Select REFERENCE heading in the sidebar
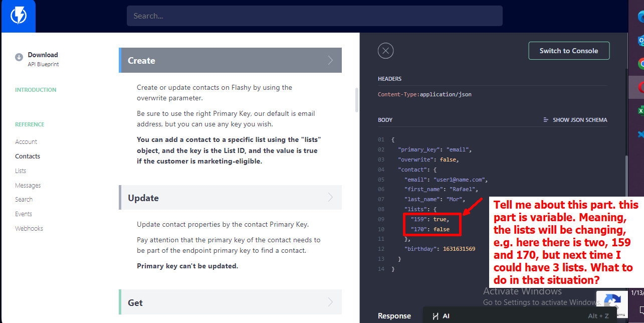644x323 pixels. (30, 124)
